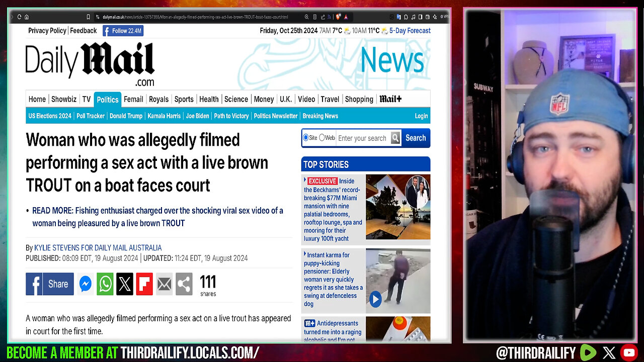Open the Home navigation tab
Screen dimensions: 644x362
pos(37,99)
